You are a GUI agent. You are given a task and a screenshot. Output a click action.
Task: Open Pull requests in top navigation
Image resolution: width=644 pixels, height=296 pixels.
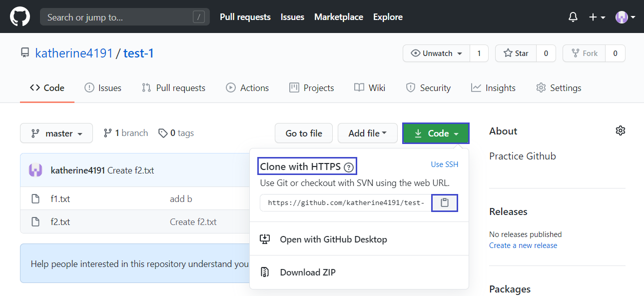pyautogui.click(x=245, y=17)
